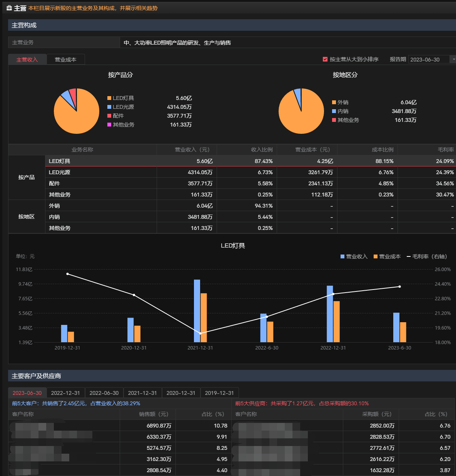
Task: Click red 配件 legend marker
Action: click(x=109, y=116)
